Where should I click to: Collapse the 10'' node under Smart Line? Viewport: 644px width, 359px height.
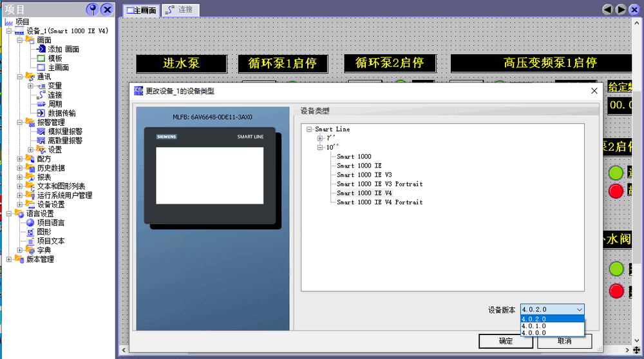(x=320, y=147)
